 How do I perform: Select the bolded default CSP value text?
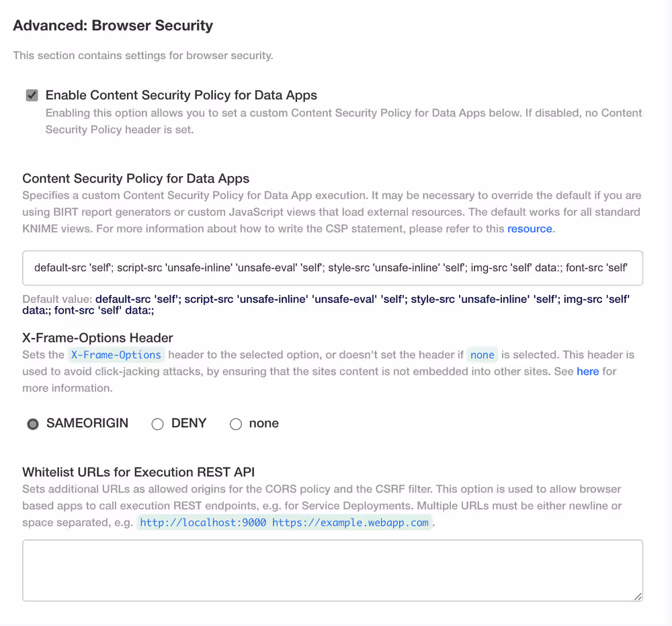pos(336,298)
